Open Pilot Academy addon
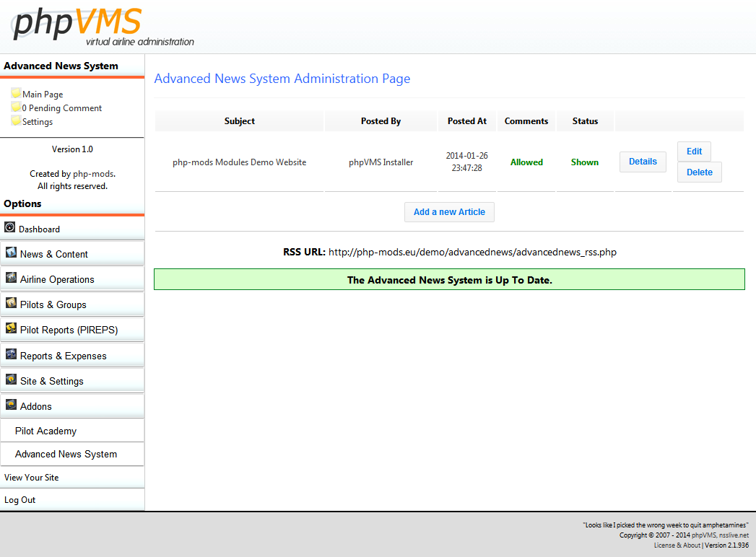Image resolution: width=756 pixels, height=557 pixels. point(72,431)
